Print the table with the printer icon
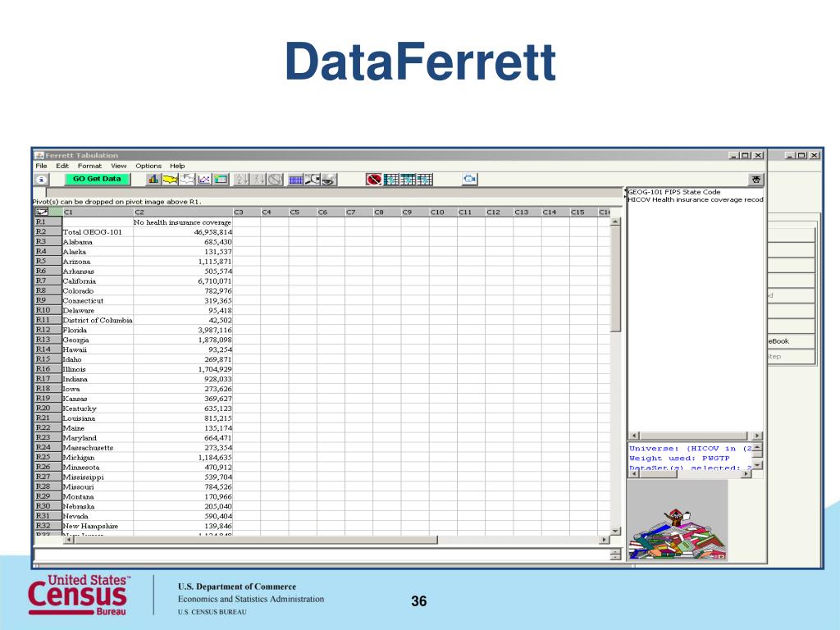840x630 pixels. coord(329,180)
